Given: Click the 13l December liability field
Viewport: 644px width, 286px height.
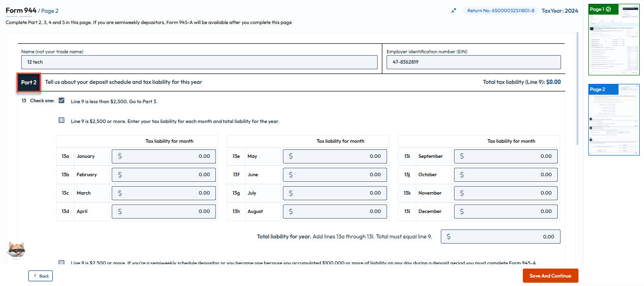Looking at the screenshot, I should [x=506, y=212].
